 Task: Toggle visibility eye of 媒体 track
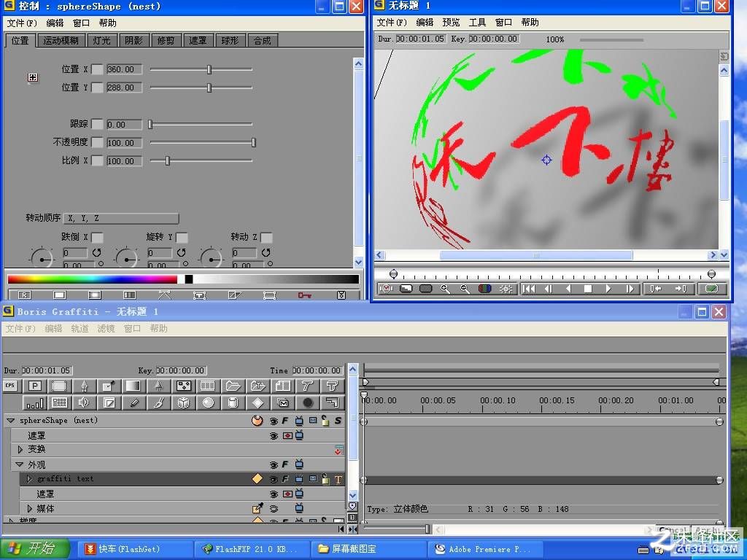pos(274,508)
